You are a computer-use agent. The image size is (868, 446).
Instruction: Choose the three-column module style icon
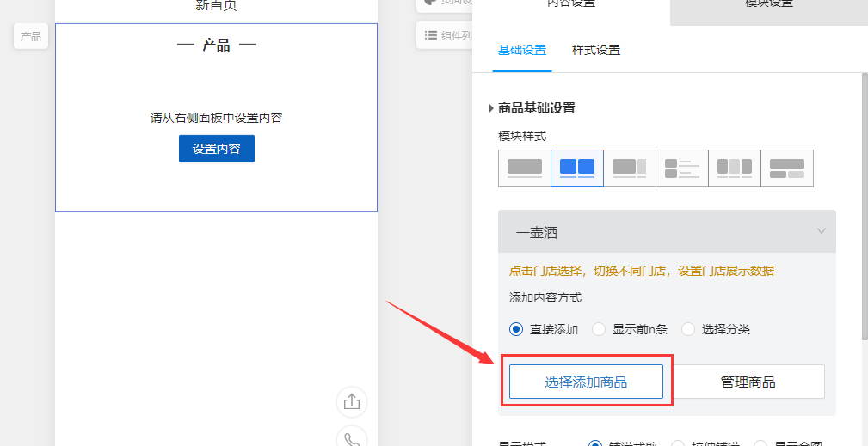pos(735,168)
